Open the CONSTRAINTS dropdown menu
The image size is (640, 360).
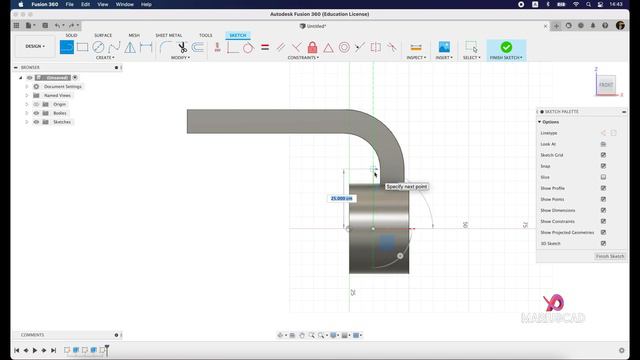click(x=303, y=58)
